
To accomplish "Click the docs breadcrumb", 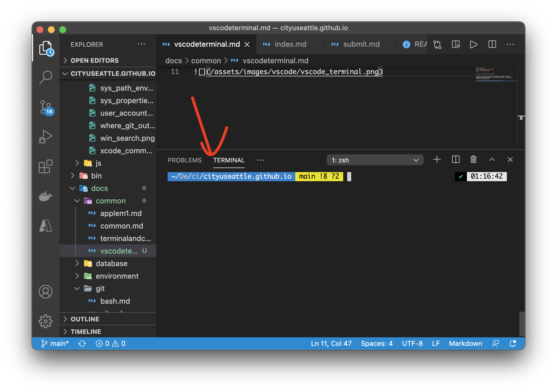I will (173, 61).
